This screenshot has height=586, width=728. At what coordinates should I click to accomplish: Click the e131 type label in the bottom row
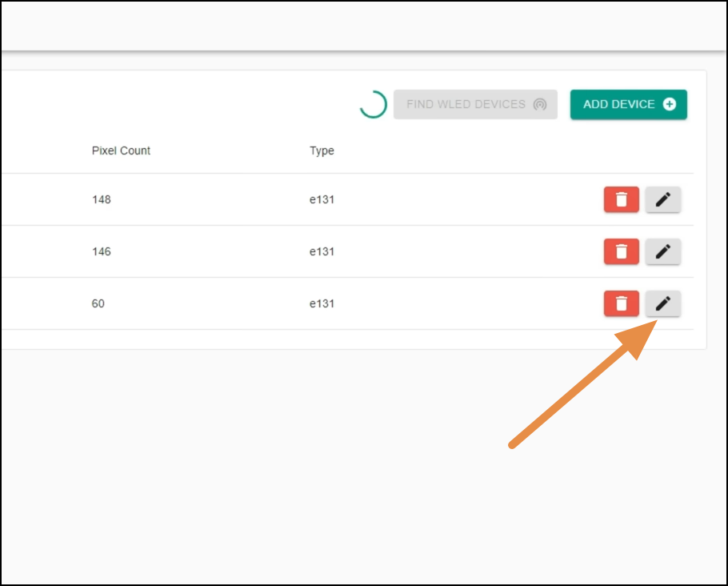320,303
